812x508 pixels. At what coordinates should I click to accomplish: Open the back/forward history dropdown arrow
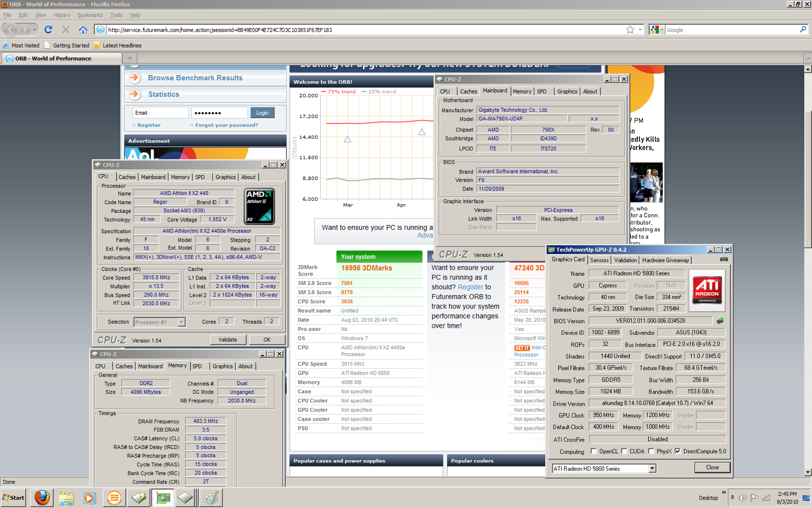click(35, 29)
